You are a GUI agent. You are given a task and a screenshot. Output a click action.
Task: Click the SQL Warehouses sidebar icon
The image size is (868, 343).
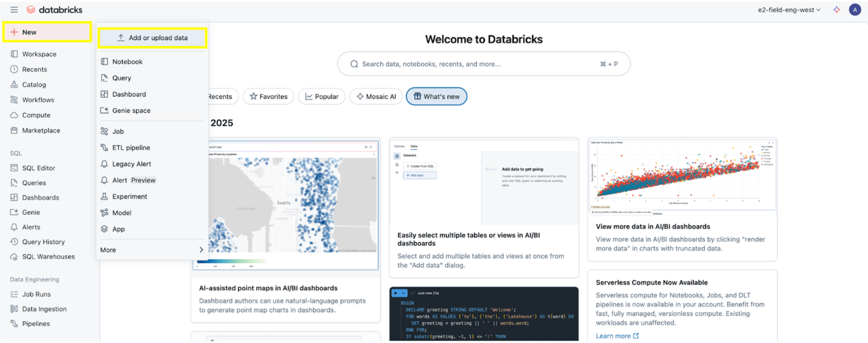click(14, 257)
